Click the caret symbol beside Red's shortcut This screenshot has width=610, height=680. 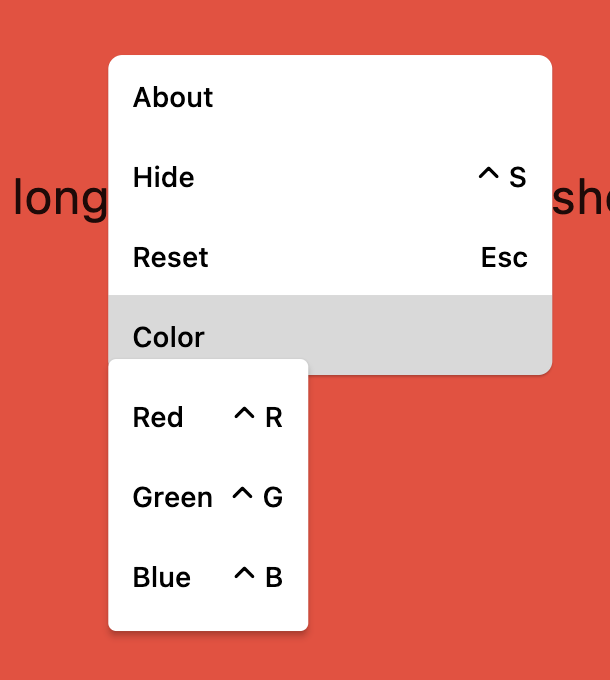tap(244, 415)
